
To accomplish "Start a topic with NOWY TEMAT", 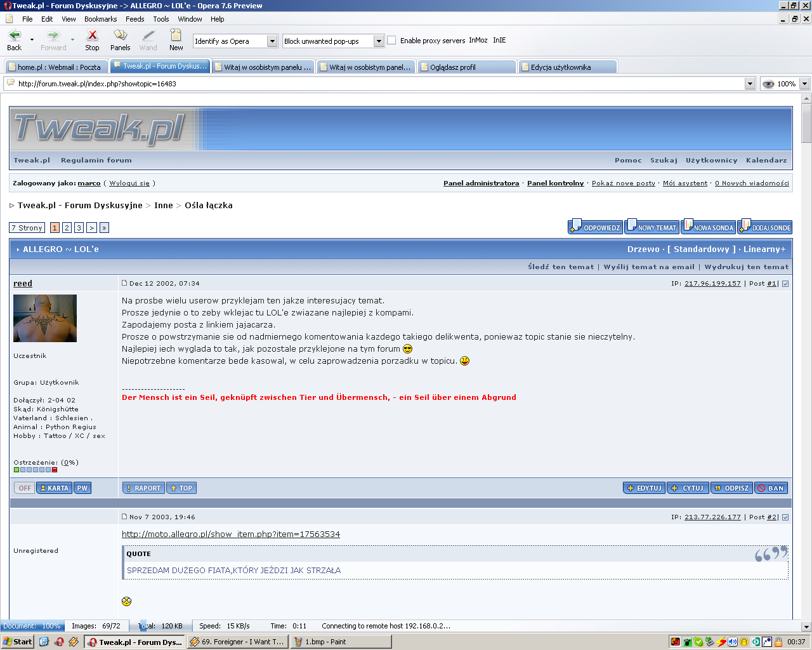I will click(x=652, y=227).
